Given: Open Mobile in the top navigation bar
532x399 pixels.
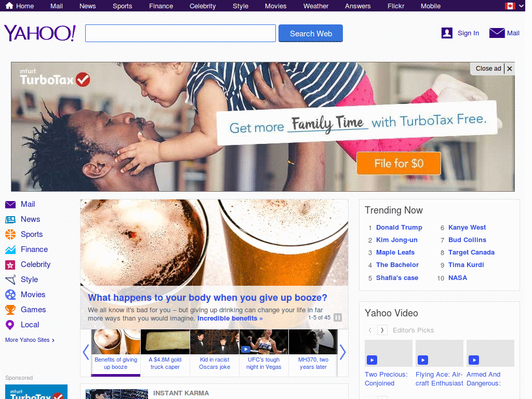Looking at the screenshot, I should (x=431, y=6).
